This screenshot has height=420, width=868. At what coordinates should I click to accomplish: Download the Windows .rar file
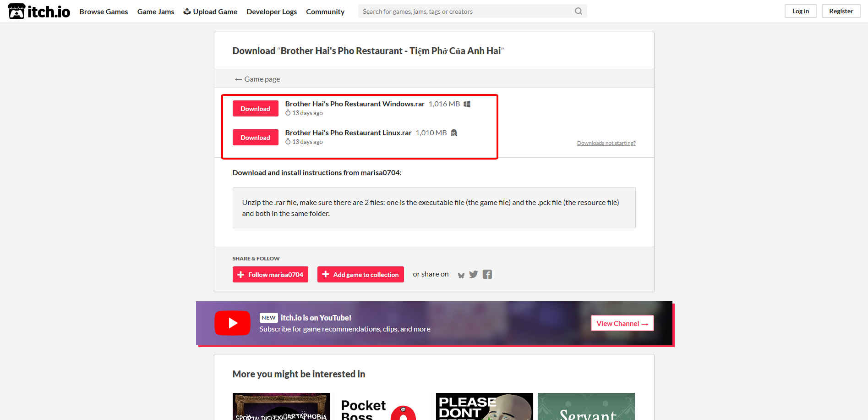(x=255, y=109)
